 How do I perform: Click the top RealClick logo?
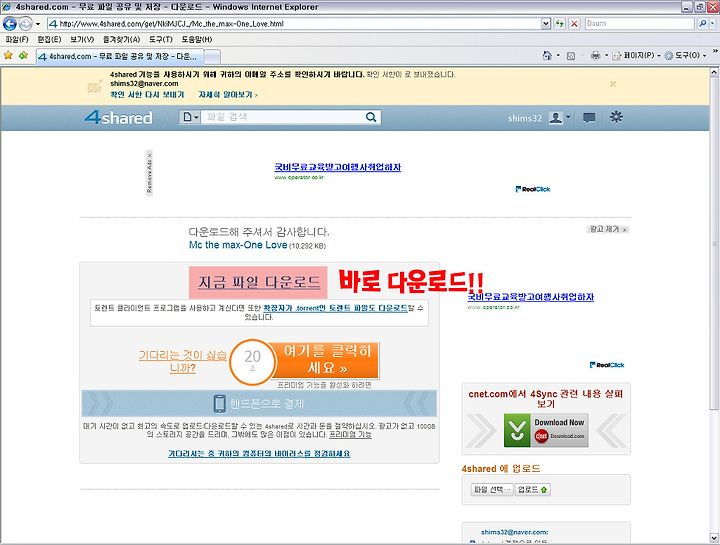533,189
